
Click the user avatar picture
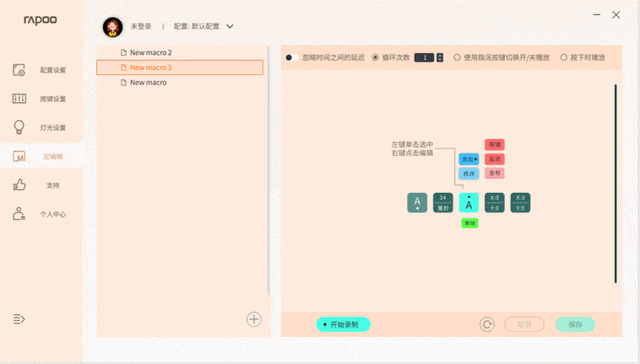pos(113,27)
